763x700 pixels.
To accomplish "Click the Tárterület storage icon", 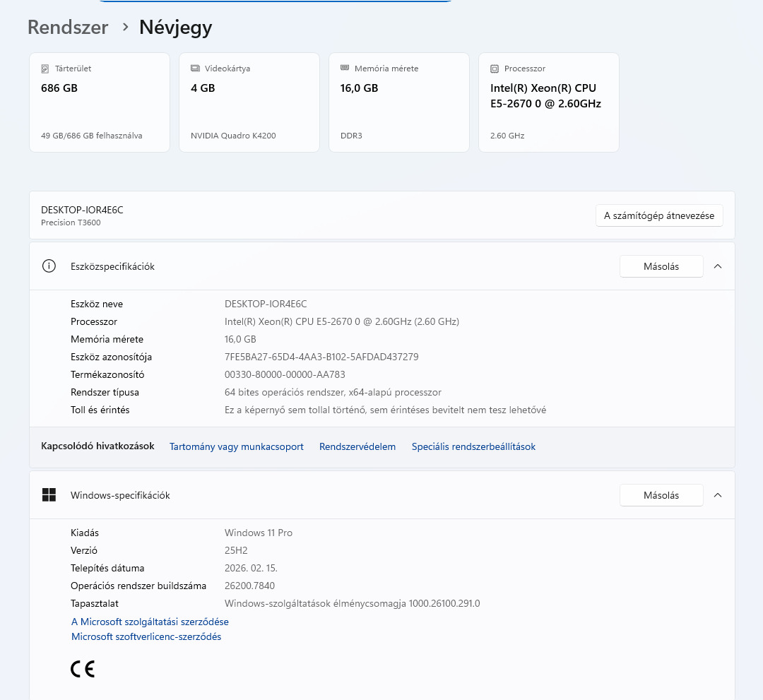I will click(45, 69).
